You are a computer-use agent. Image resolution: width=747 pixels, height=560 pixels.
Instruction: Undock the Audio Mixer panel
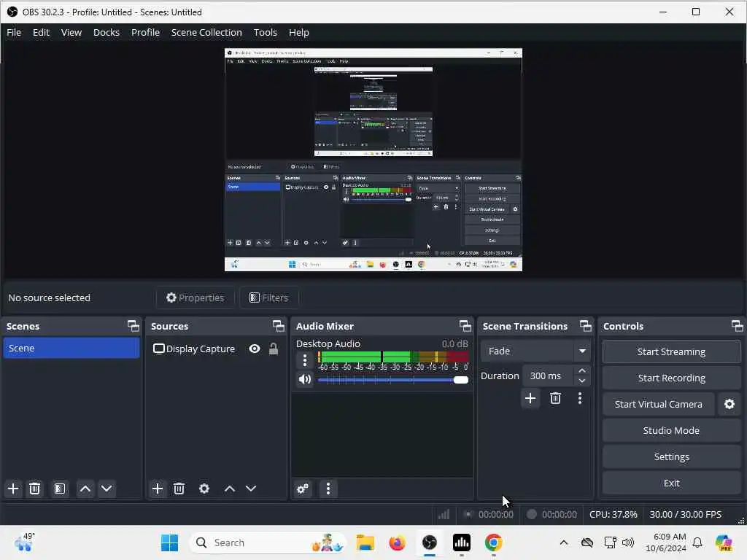click(x=465, y=326)
